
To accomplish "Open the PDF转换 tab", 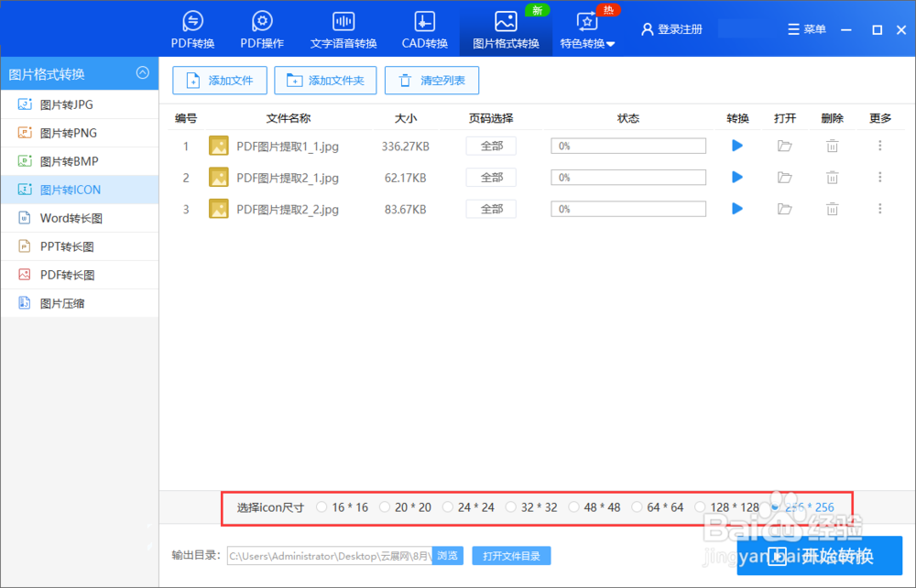I will (192, 29).
